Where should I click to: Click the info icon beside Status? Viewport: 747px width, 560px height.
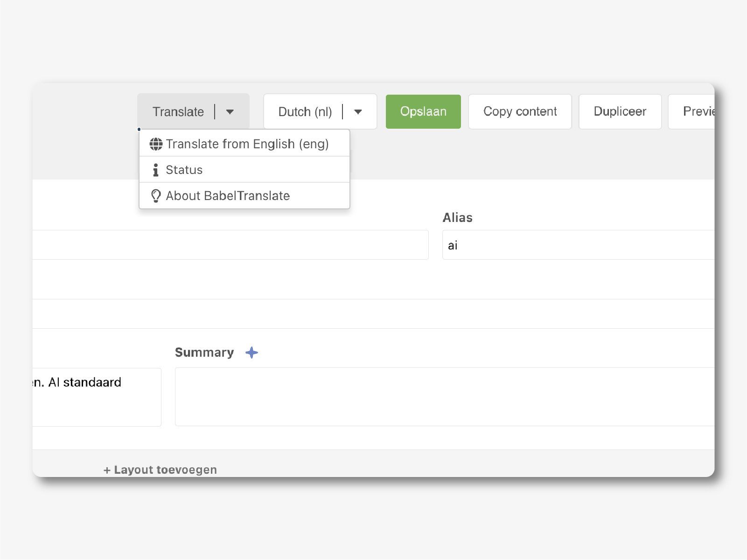(156, 170)
